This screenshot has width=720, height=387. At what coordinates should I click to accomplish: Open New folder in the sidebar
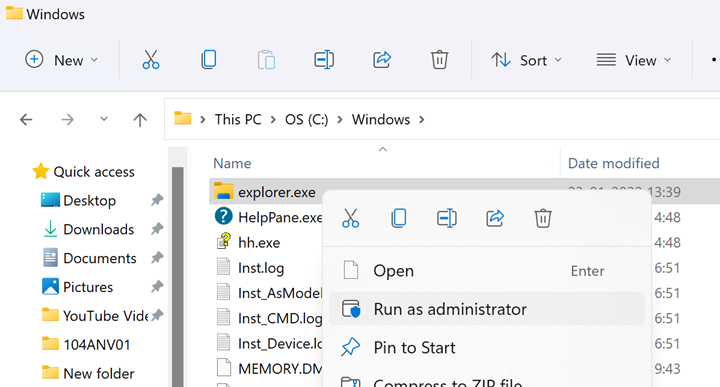[99, 373]
